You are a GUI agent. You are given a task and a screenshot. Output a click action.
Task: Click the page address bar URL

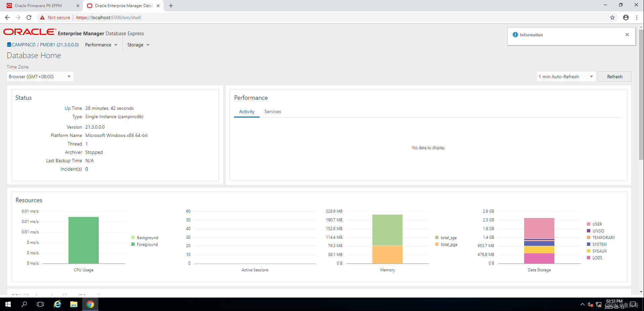(x=108, y=17)
